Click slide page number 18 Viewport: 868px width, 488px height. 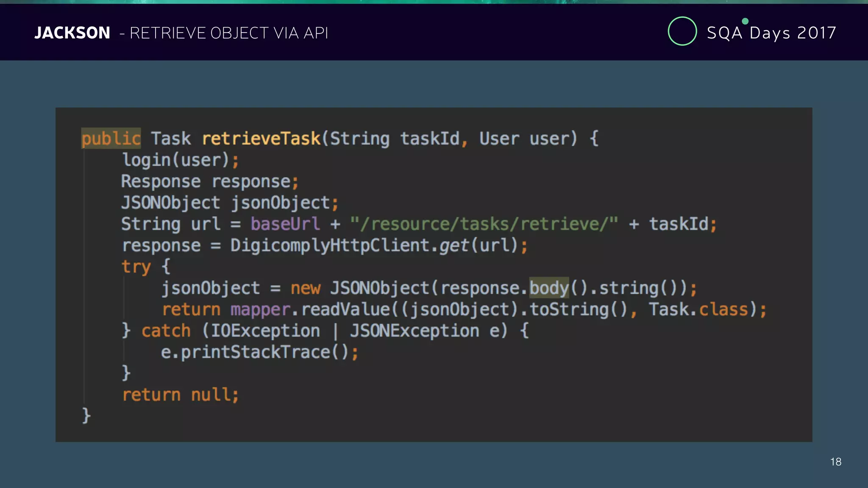[x=836, y=462]
